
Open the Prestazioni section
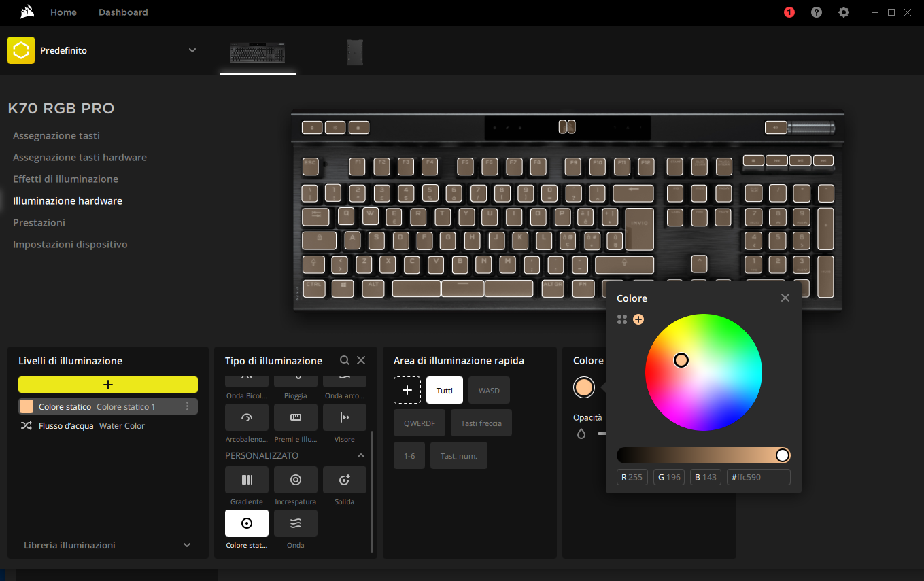tap(39, 222)
